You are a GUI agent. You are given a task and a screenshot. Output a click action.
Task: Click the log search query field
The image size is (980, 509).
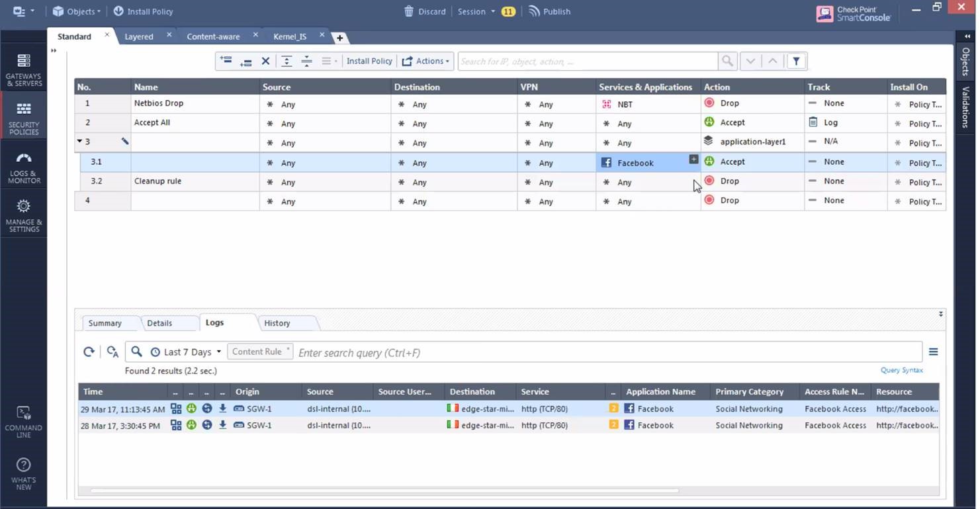pos(607,352)
